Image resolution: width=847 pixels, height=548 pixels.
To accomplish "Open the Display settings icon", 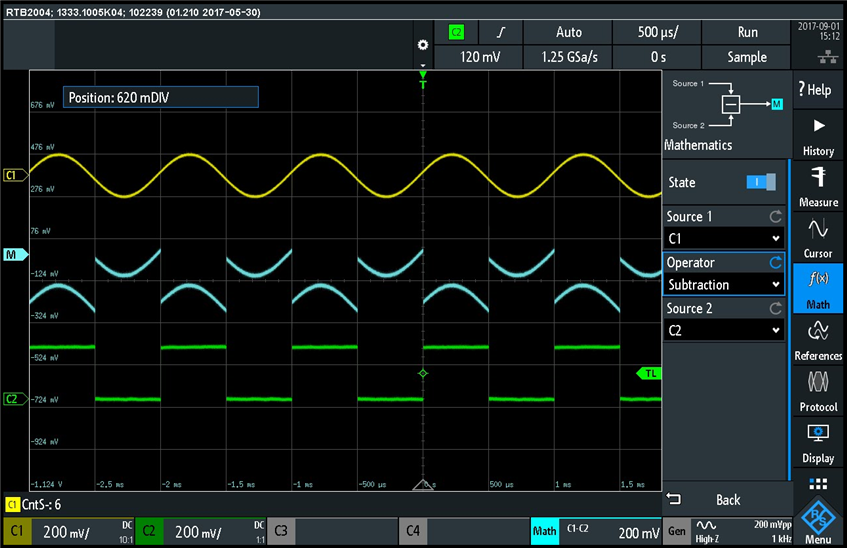I will (x=817, y=441).
